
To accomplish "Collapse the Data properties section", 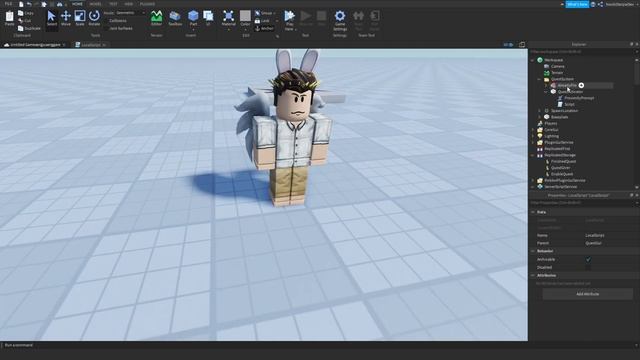I will (533, 212).
